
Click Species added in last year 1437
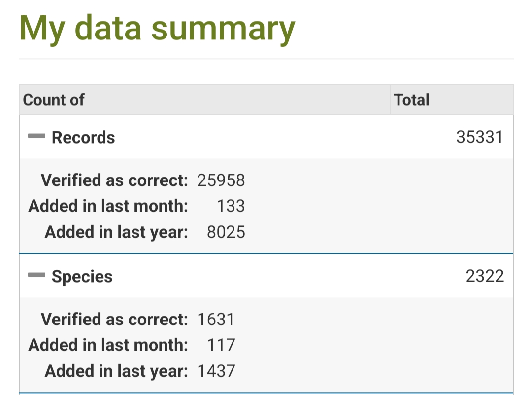(216, 371)
